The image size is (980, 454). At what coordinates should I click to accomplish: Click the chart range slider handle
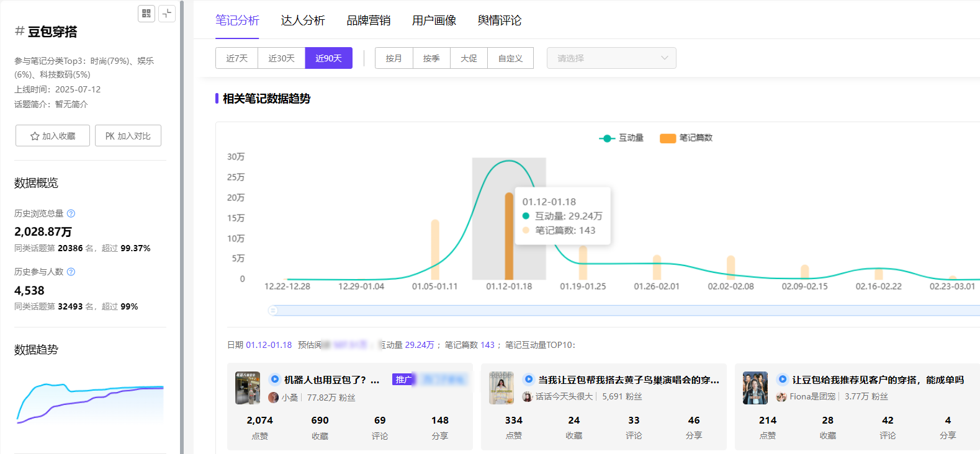[272, 310]
